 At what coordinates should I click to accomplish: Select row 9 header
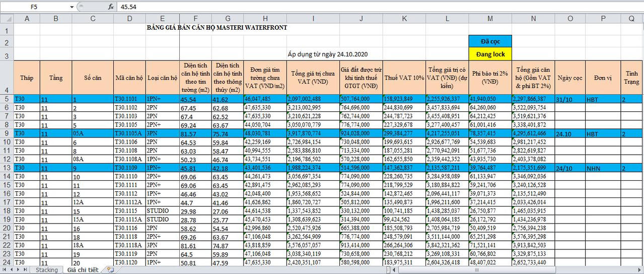(6, 133)
